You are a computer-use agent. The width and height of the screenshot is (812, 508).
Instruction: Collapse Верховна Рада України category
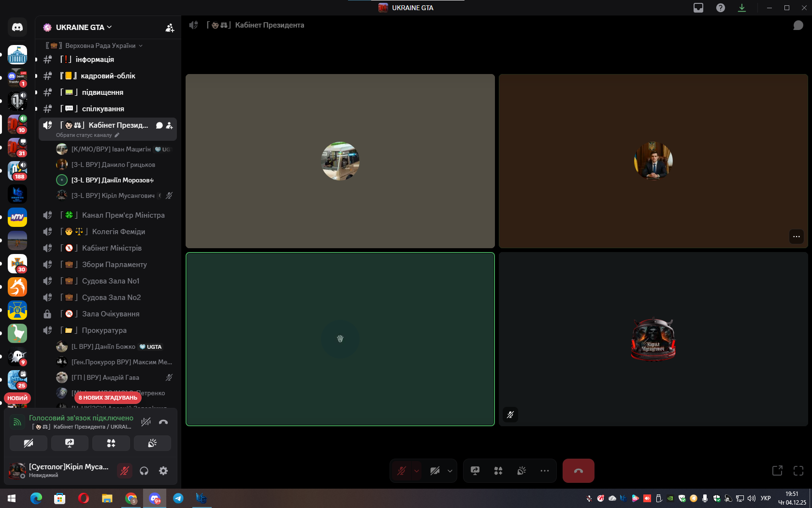coord(95,45)
